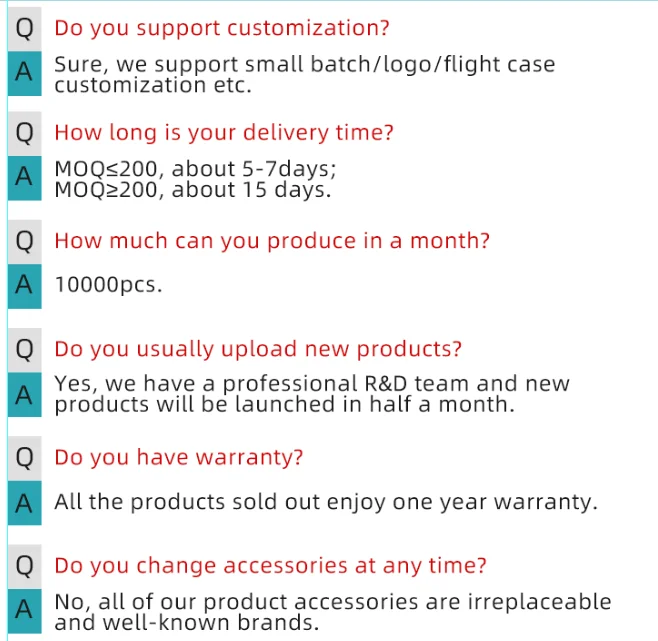This screenshot has height=641, width=658.
Task: Select the A icon beside 10000pcs answer
Action: (x=25, y=286)
